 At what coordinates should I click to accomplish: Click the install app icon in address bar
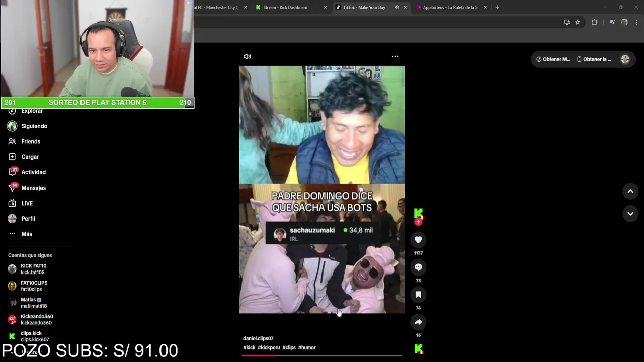567,22
